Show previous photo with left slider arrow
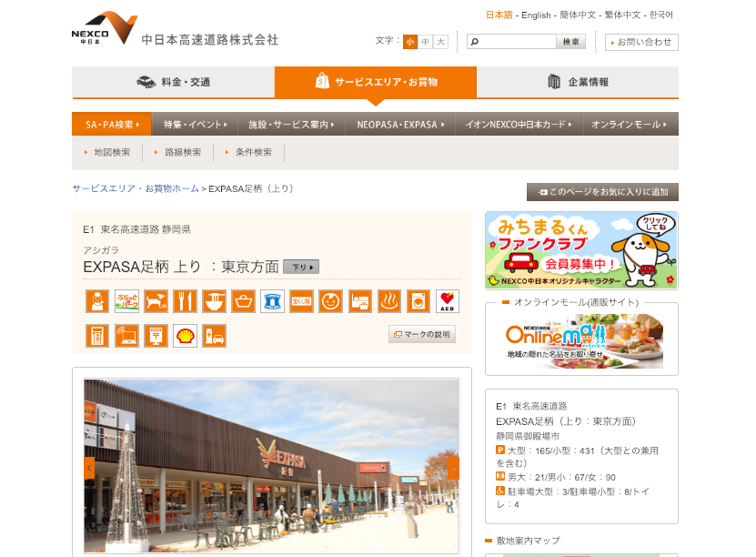The image size is (756, 557). pos(89,468)
